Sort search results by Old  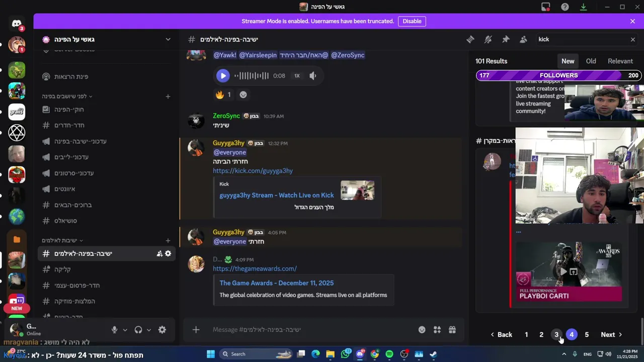point(591,61)
